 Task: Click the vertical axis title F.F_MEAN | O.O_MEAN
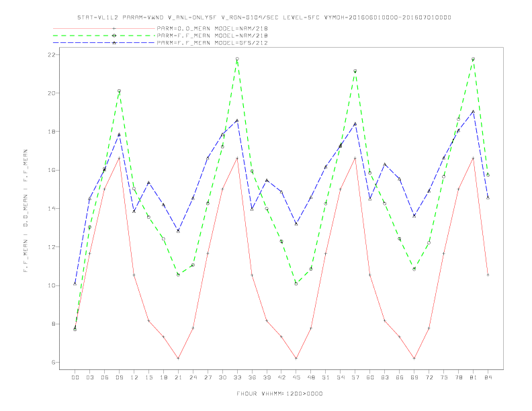pos(26,211)
